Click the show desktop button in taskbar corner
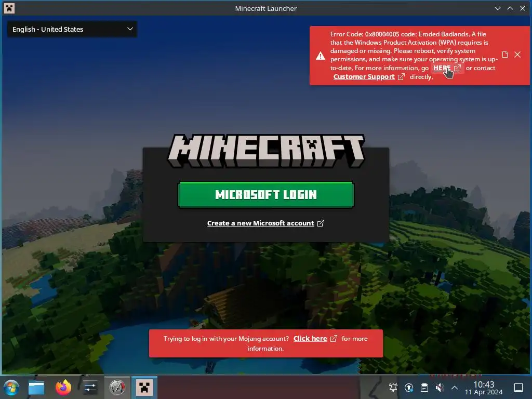Viewport: 532px width, 399px height. click(x=518, y=388)
